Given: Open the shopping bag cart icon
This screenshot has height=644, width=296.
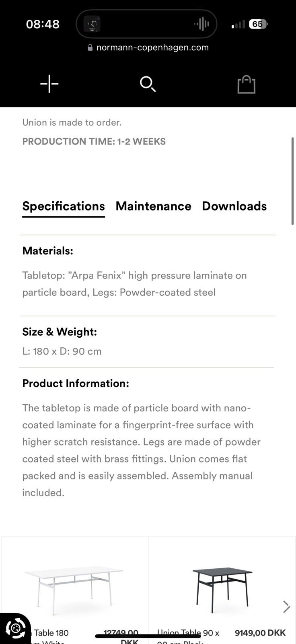Looking at the screenshot, I should click(x=246, y=84).
